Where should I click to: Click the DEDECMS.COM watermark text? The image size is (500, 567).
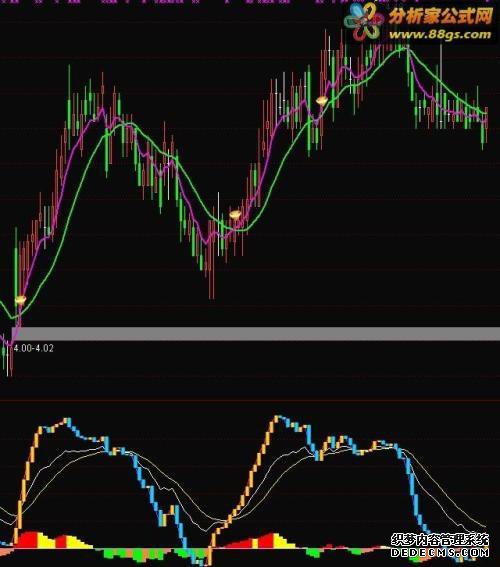[440, 553]
